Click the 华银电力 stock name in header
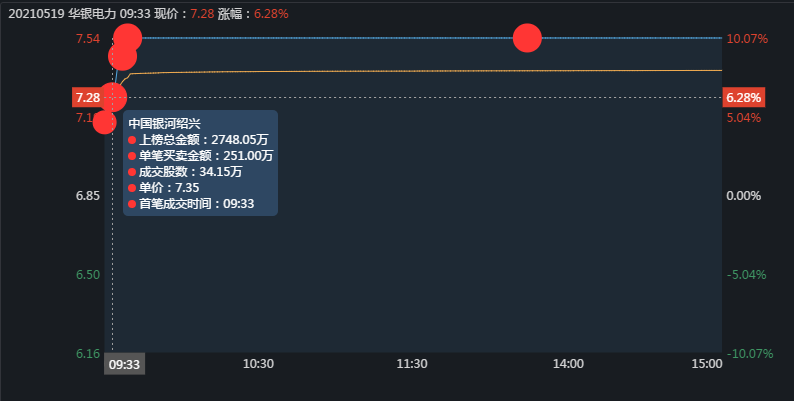 pos(93,15)
